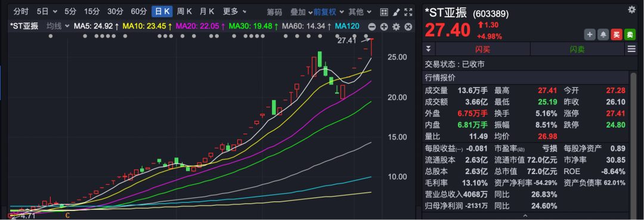644x220 pixels.
Task: Click the 总市值 value 72.0亿元
Action: pos(541,171)
